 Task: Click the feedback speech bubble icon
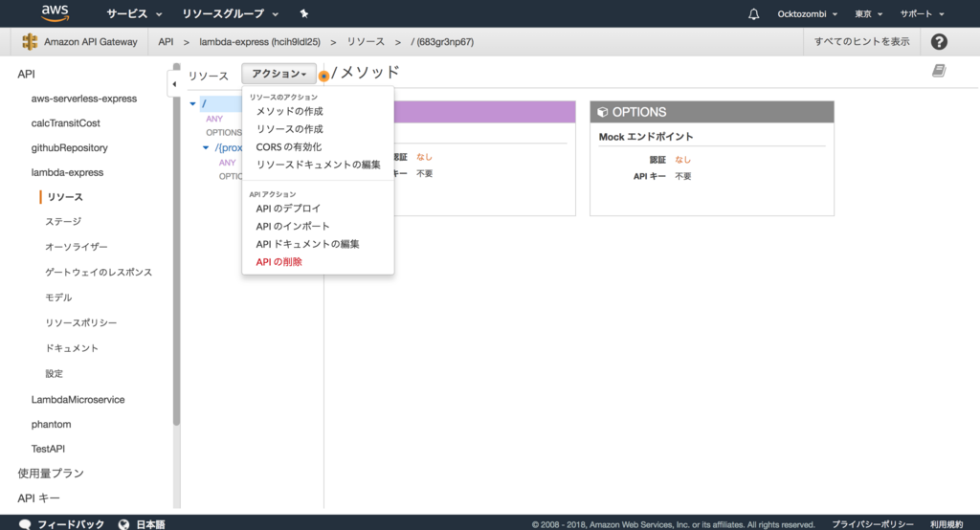point(25,523)
